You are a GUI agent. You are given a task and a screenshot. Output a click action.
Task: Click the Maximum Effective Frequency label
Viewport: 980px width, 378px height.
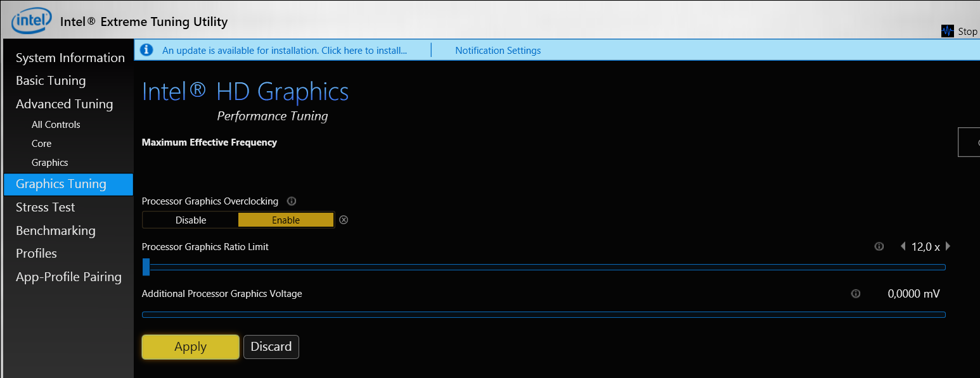pyautogui.click(x=209, y=142)
